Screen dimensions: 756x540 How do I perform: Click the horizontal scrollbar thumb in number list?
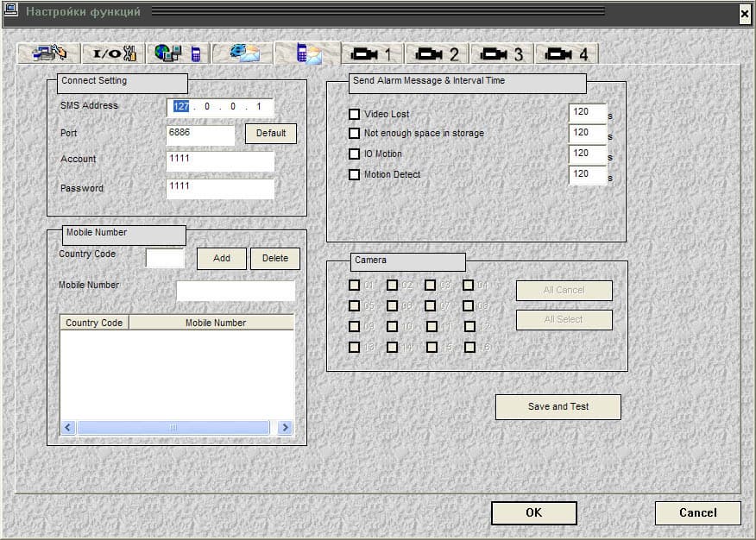coord(173,427)
